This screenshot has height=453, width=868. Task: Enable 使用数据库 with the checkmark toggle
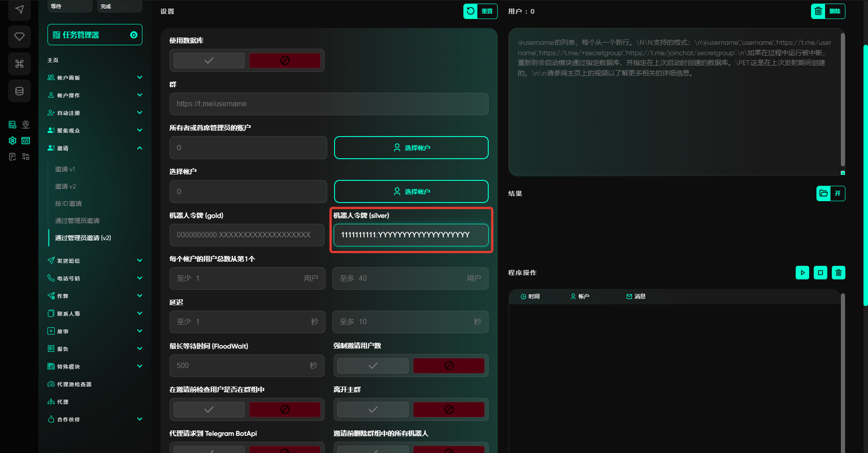[209, 61]
